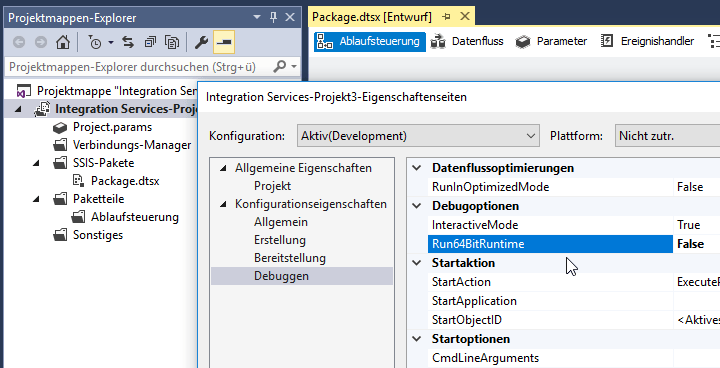The image size is (720, 368).
Task: Open the Konfiguration dropdown Aktiv(Development)
Action: (418, 136)
